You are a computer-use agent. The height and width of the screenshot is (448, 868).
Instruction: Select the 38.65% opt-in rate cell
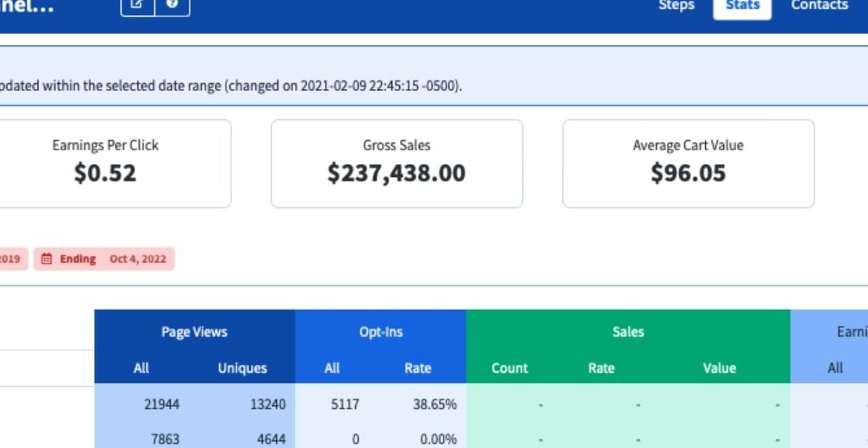435,404
